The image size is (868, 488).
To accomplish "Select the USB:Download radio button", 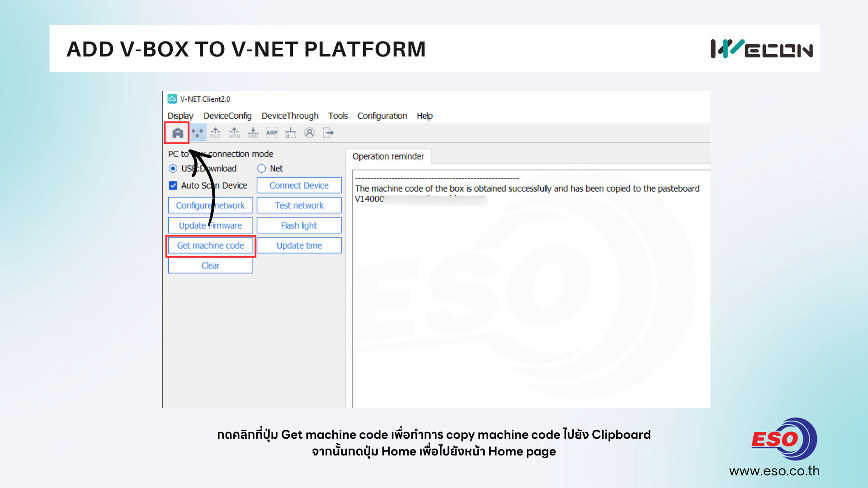I will pyautogui.click(x=173, y=169).
